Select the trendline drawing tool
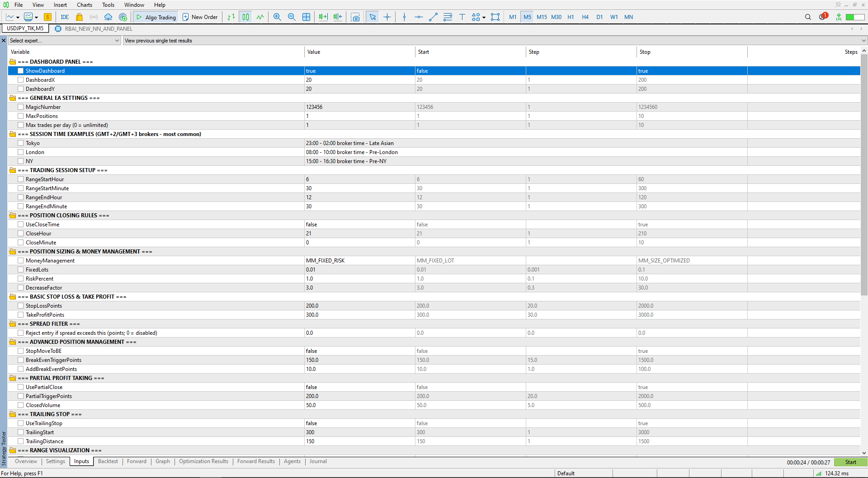The image size is (868, 478). (433, 17)
